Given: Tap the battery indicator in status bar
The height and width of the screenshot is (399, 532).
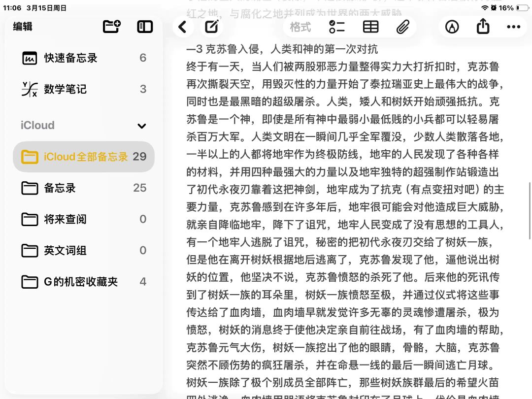Looking at the screenshot, I should (x=523, y=8).
